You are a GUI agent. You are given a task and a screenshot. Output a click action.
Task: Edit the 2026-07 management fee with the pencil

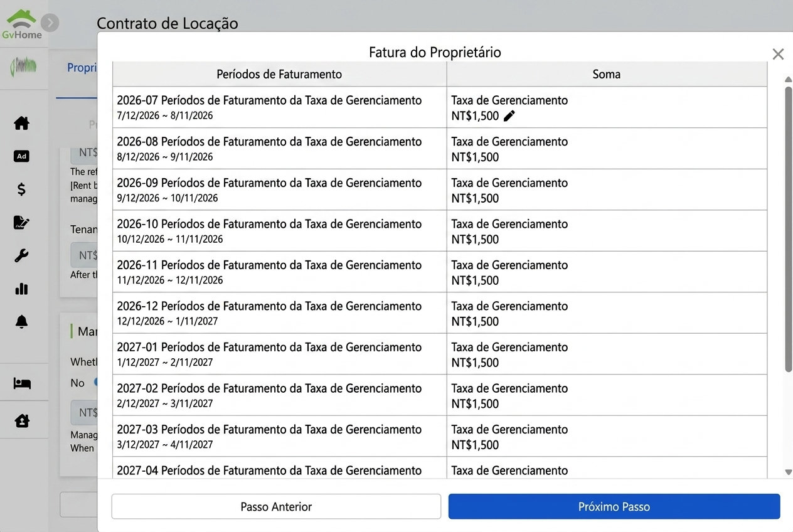coord(509,115)
